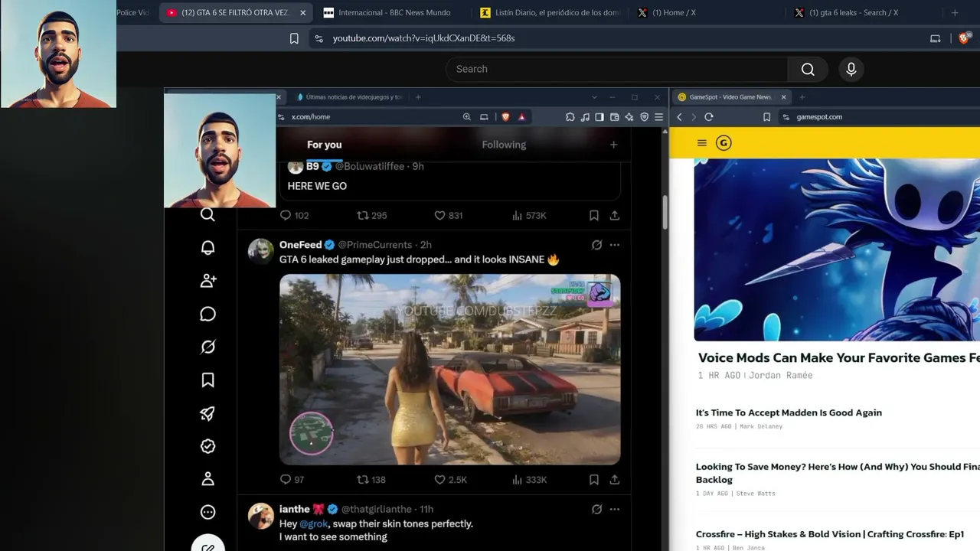Open Notifications bell in X sidebar

pyautogui.click(x=207, y=248)
